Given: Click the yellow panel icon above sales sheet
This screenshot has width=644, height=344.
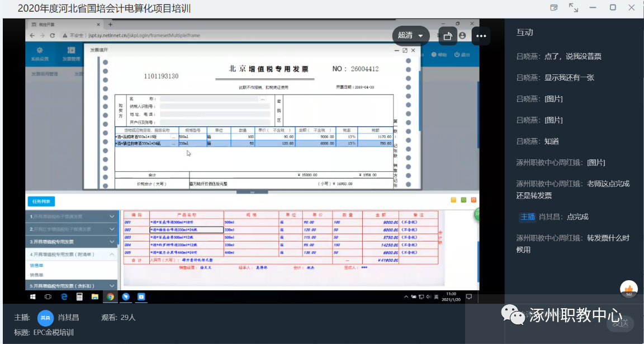Looking at the screenshot, I should (x=453, y=200).
